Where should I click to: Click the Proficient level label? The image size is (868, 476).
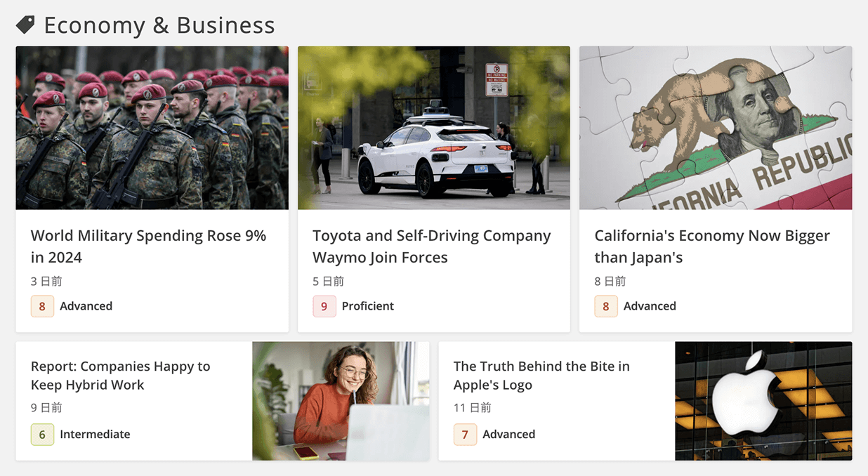click(x=367, y=306)
